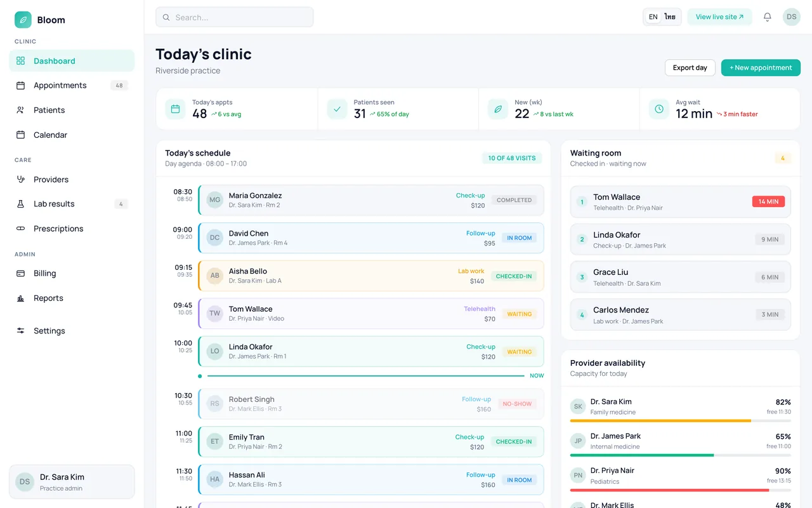Click the Avg wait clock icon
Image resolution: width=812 pixels, height=508 pixels.
[x=659, y=109]
